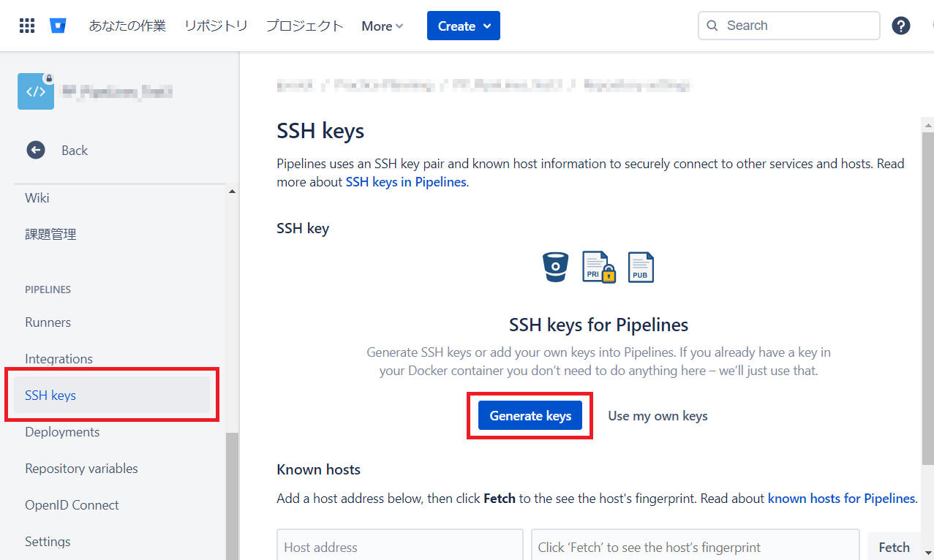The image size is (934, 560).
Task: Open プロジェクト in top navigation
Action: point(304,26)
